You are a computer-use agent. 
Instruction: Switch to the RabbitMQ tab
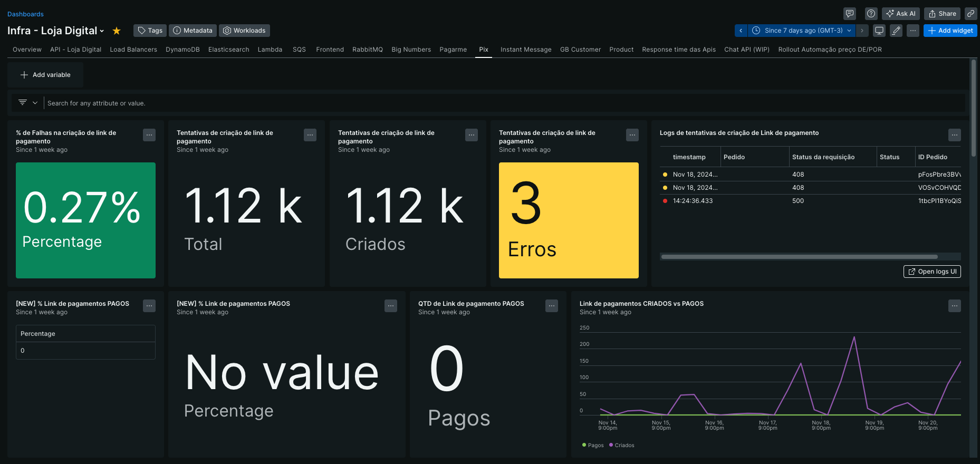368,50
